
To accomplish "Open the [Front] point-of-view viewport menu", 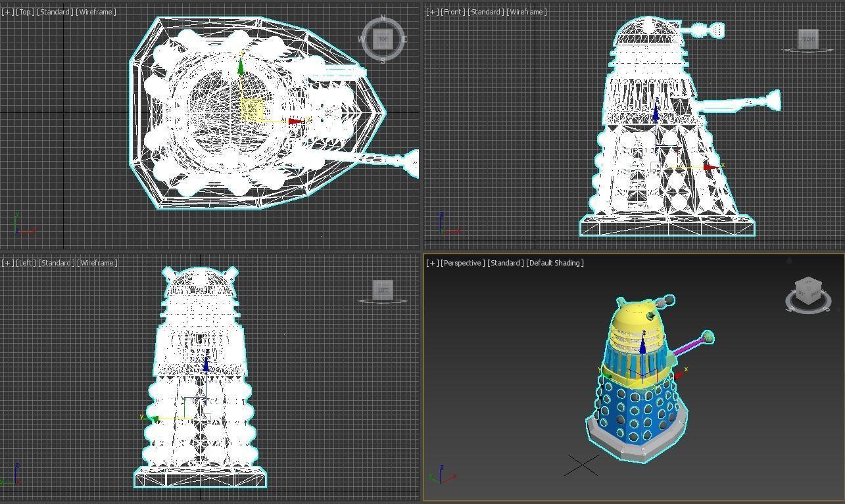I will pyautogui.click(x=453, y=12).
